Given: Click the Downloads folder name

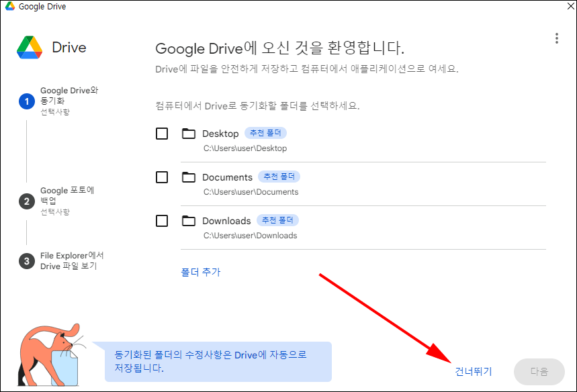Looking at the screenshot, I should click(x=226, y=221).
